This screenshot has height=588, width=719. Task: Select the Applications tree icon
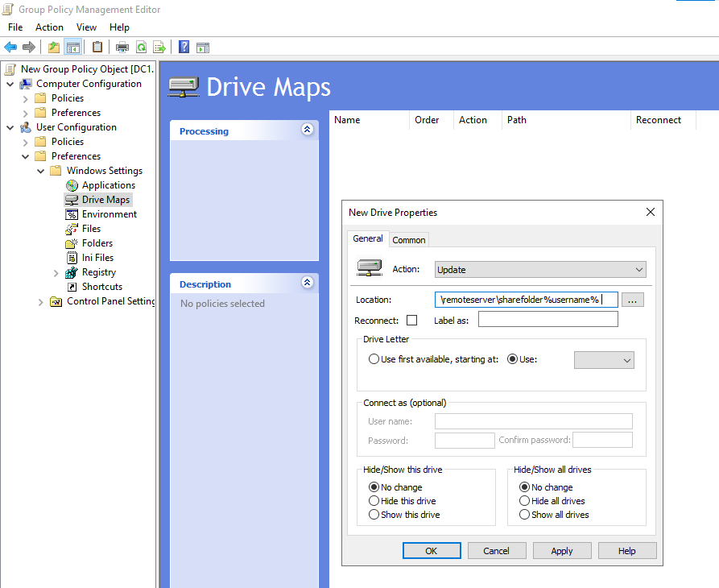point(72,185)
